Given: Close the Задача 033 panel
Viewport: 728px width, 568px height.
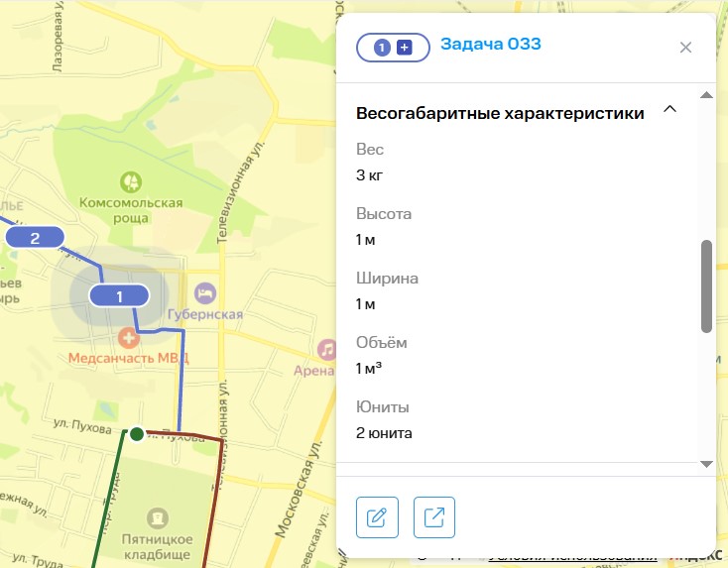Looking at the screenshot, I should tap(685, 47).
